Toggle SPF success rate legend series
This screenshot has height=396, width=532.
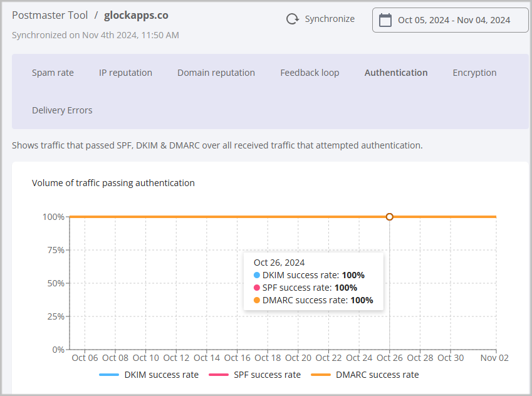pyautogui.click(x=267, y=375)
